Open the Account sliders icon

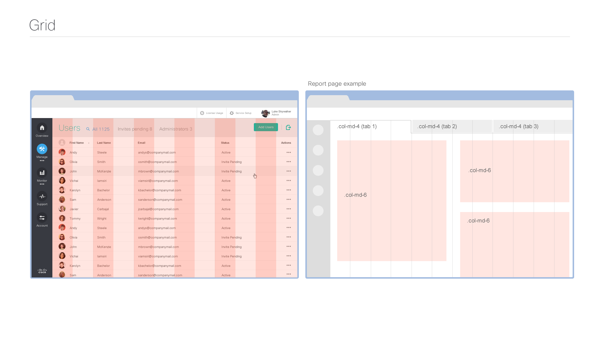point(42,218)
